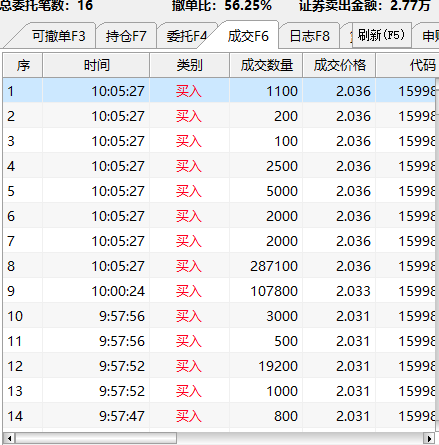Select row 8 with quantity 287100
Image resolution: width=439 pixels, height=445 pixels.
(x=219, y=266)
